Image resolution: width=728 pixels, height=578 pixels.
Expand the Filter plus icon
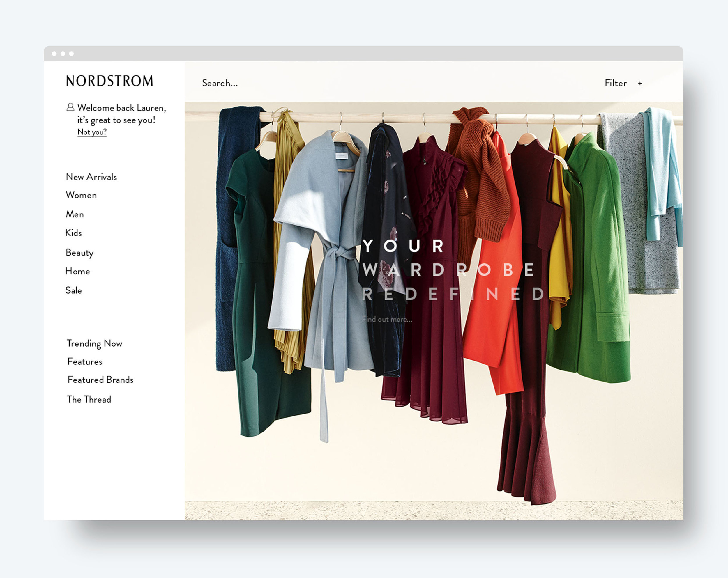pyautogui.click(x=640, y=83)
